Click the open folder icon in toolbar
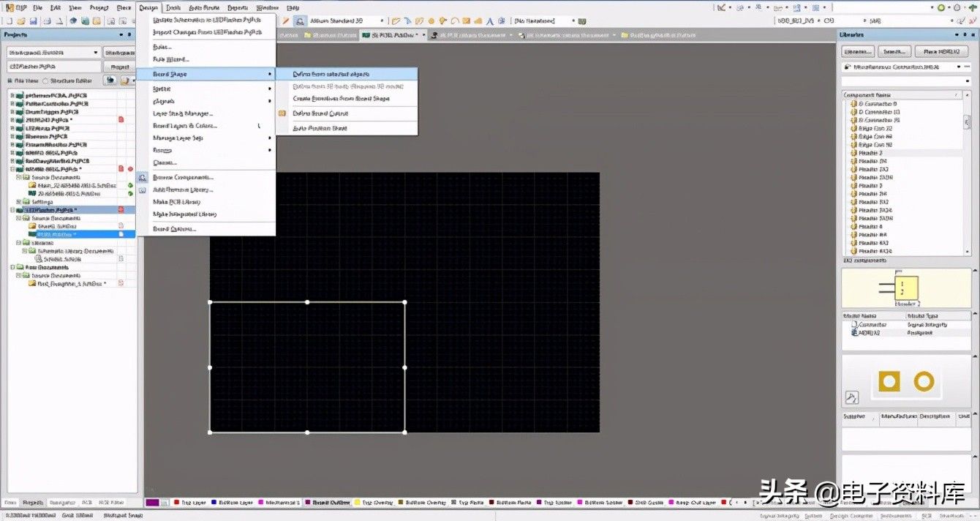Screen dimensions: 980x521 point(22,21)
